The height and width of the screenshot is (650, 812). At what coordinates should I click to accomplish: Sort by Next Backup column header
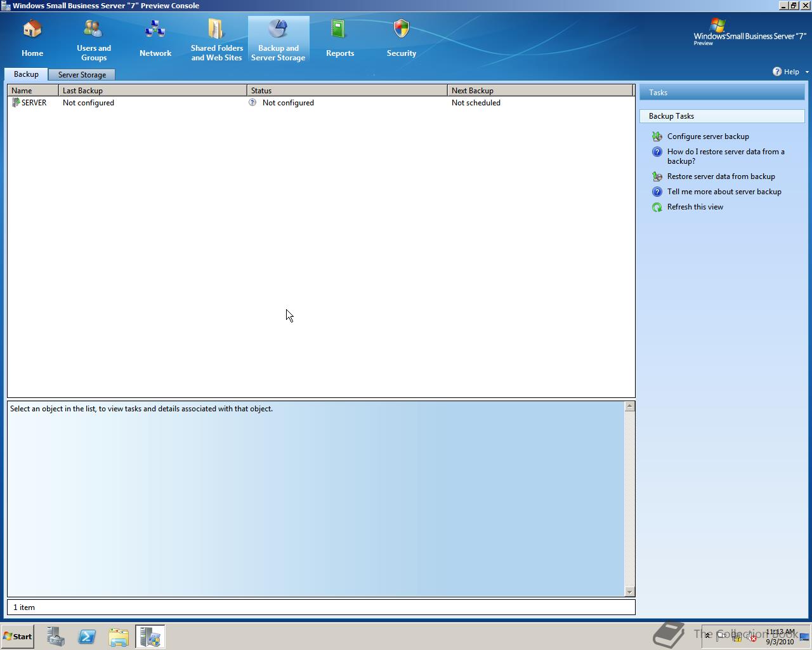pos(540,91)
